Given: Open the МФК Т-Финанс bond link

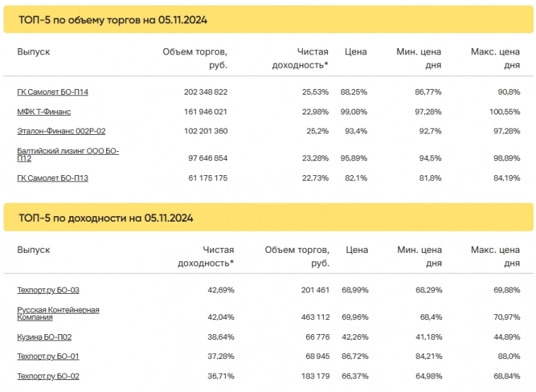Looking at the screenshot, I should (x=44, y=112).
